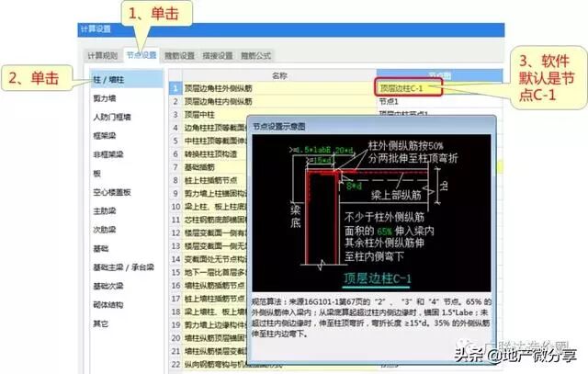Select row 17 桩上墙柱插筋节点
The height and width of the screenshot is (374, 588).
[214, 299]
